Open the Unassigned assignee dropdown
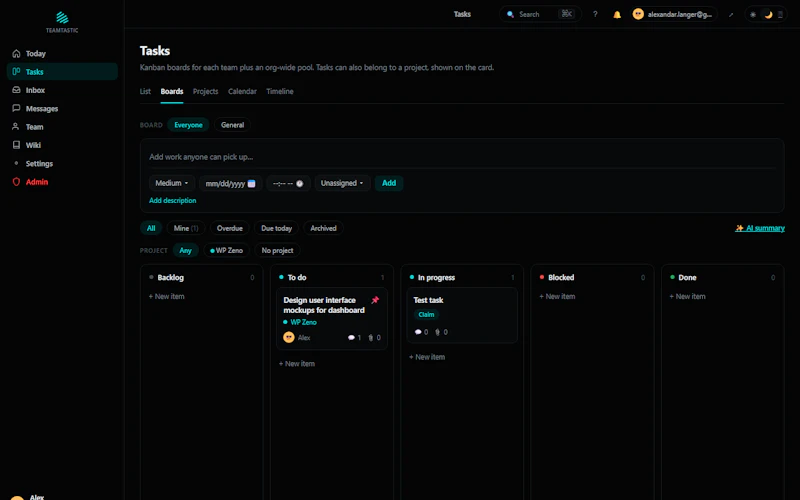The height and width of the screenshot is (500, 800). (x=342, y=183)
